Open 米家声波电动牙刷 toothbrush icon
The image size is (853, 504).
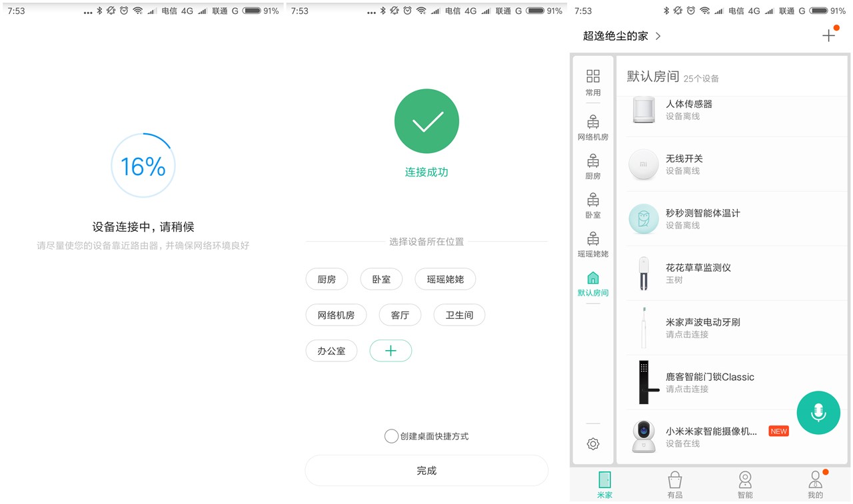[x=644, y=328]
